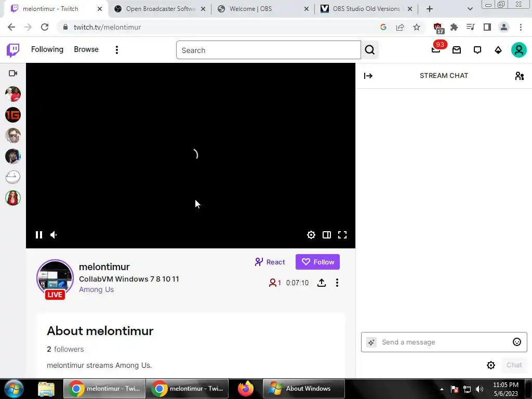This screenshot has width=532, height=399.
Task: Focus the Twitch Search field
Action: tap(269, 50)
